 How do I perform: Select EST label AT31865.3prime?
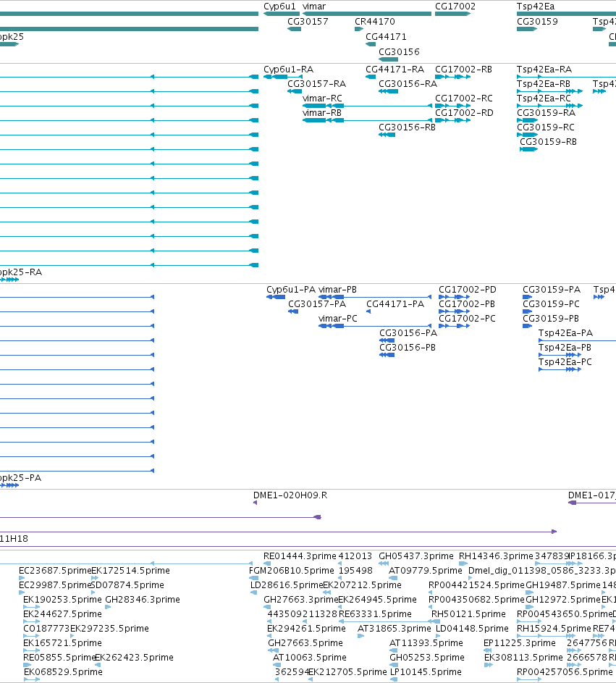(395, 628)
